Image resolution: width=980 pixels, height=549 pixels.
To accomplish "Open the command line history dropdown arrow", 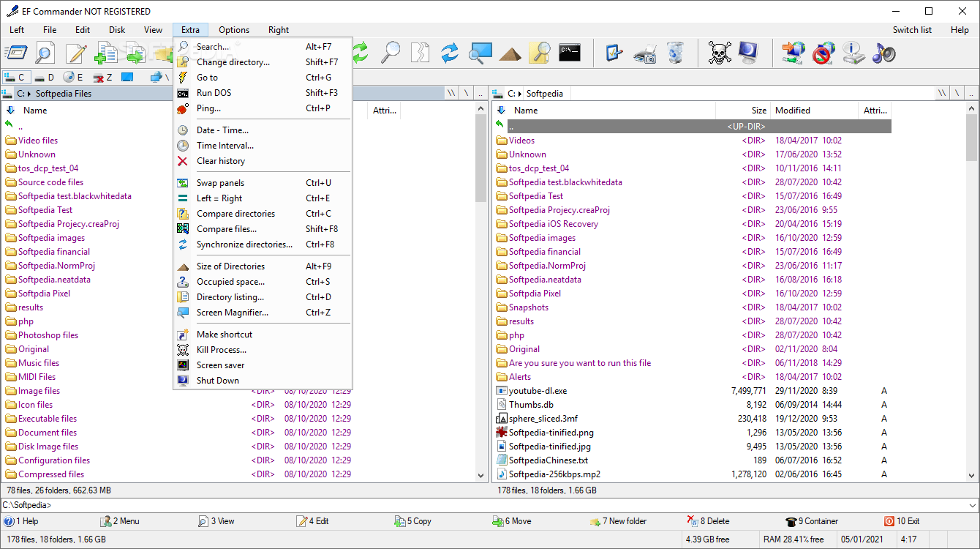I will click(x=972, y=505).
